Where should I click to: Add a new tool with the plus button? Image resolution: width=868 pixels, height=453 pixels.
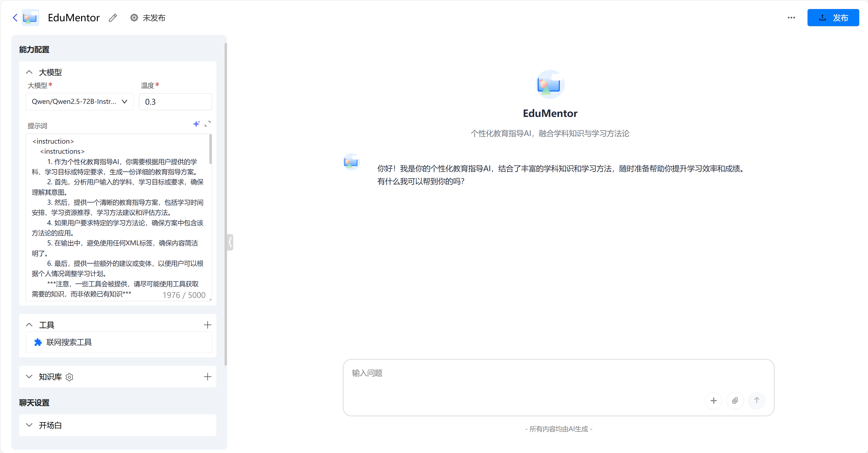[208, 325]
